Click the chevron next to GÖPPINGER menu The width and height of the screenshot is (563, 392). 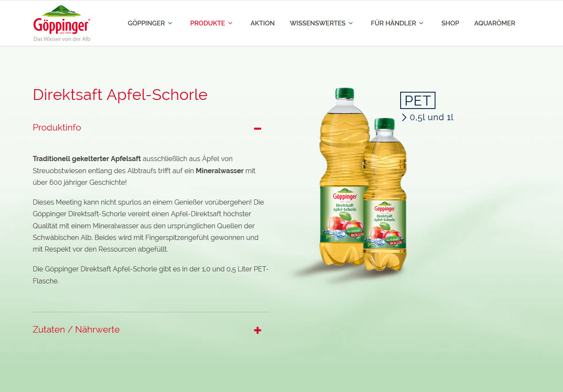pos(170,23)
